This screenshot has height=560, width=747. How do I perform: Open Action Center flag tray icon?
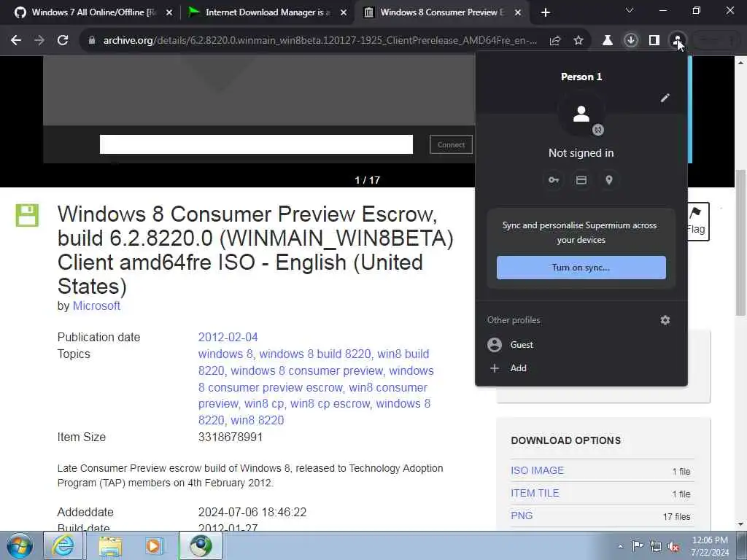click(x=638, y=546)
